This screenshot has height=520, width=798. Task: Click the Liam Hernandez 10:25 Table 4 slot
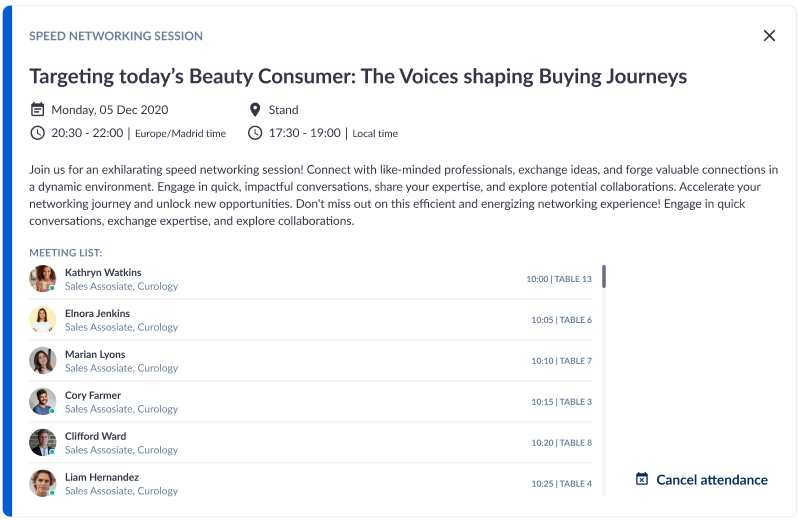(561, 484)
